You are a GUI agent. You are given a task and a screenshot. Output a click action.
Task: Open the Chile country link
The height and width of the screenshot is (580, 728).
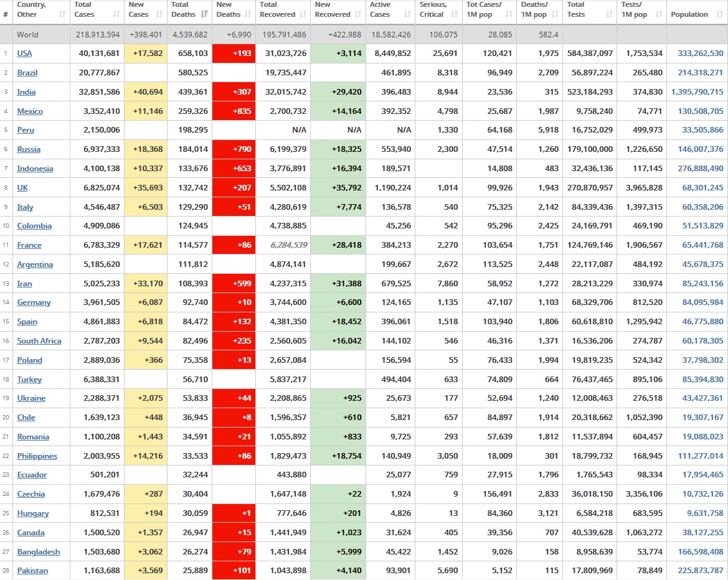click(x=26, y=418)
